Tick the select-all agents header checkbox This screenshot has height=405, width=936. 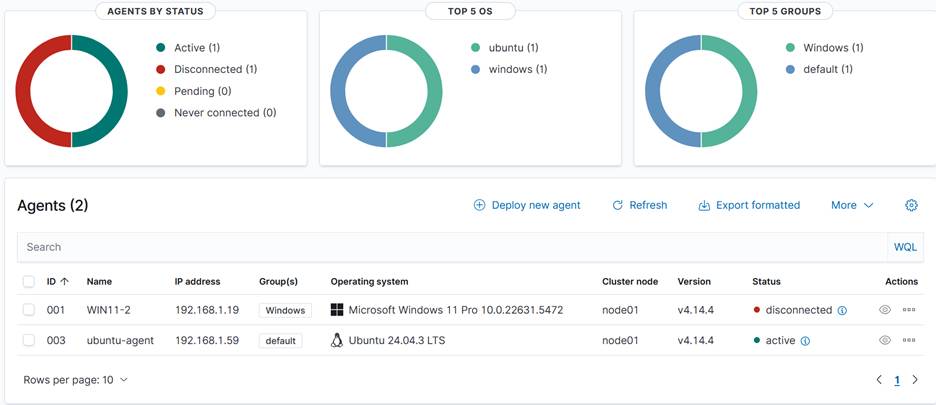point(29,282)
